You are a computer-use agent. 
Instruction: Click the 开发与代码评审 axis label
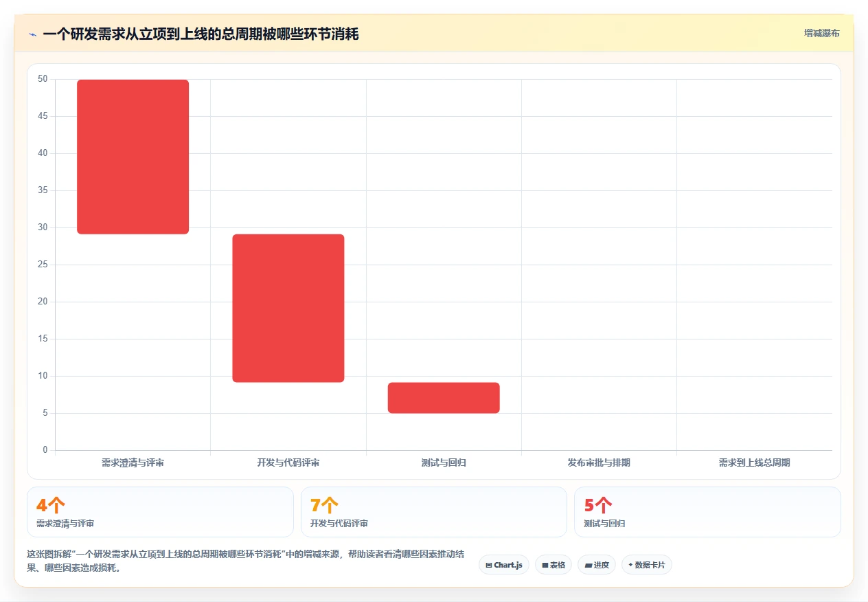click(x=288, y=462)
